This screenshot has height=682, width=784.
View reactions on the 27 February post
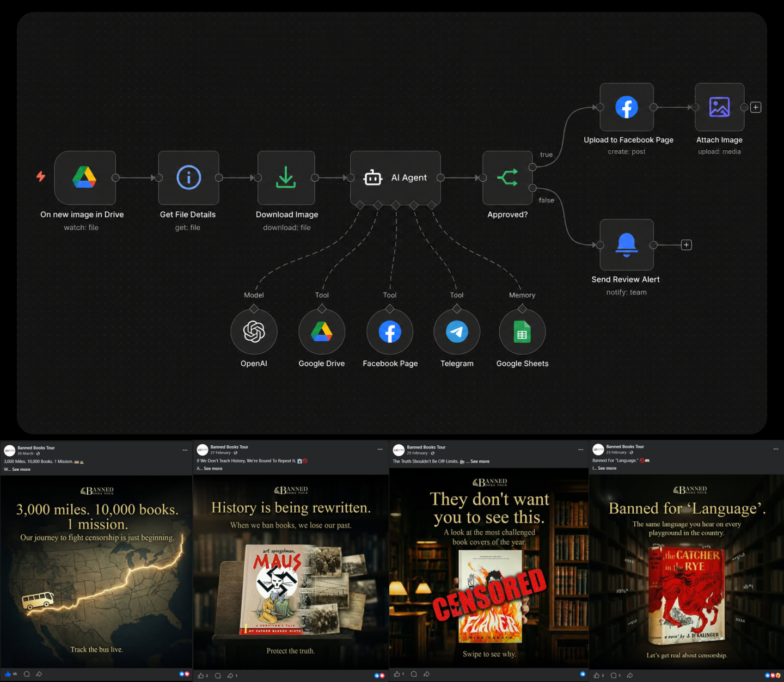click(379, 675)
